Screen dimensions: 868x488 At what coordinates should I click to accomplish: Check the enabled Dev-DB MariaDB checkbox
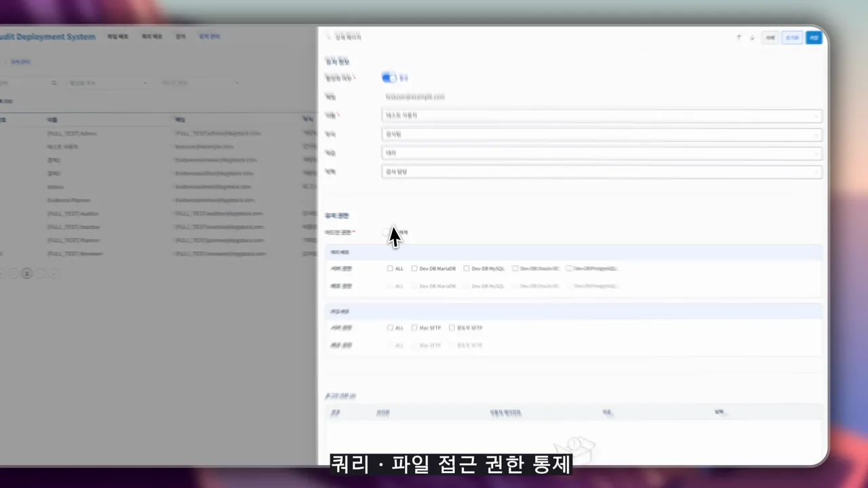(x=414, y=268)
